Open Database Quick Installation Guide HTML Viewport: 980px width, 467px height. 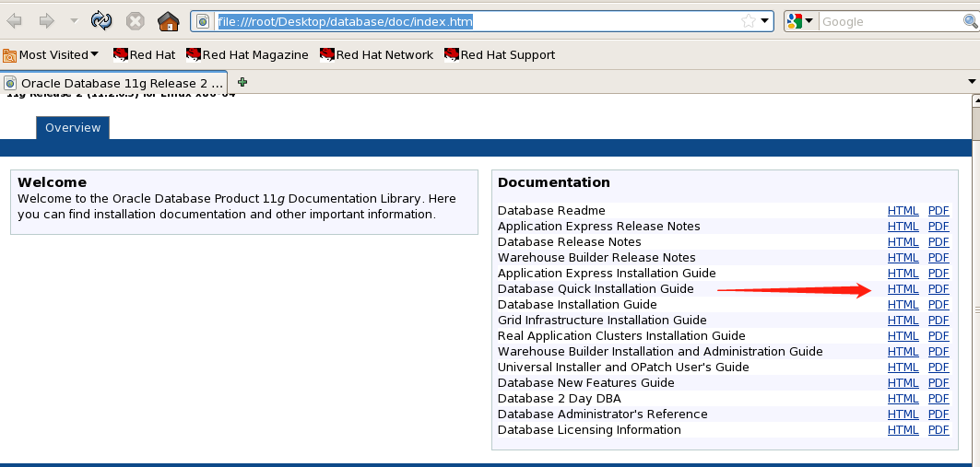pos(903,289)
